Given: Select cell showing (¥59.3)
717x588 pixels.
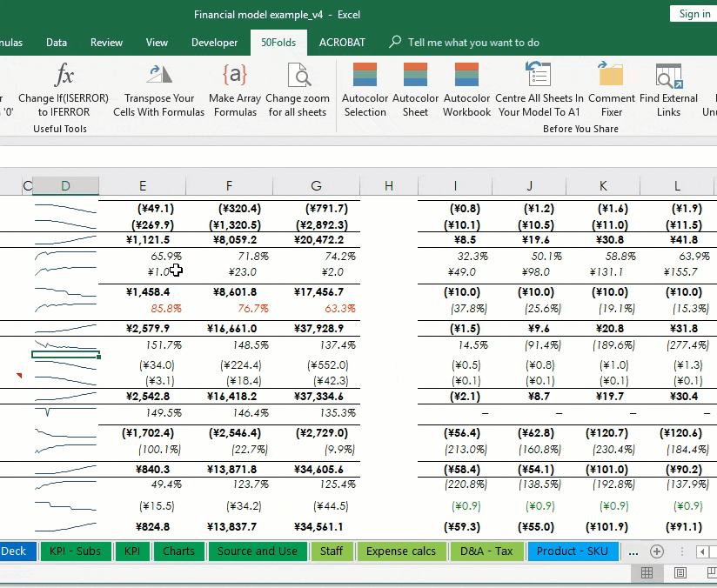Looking at the screenshot, I should [455, 527].
